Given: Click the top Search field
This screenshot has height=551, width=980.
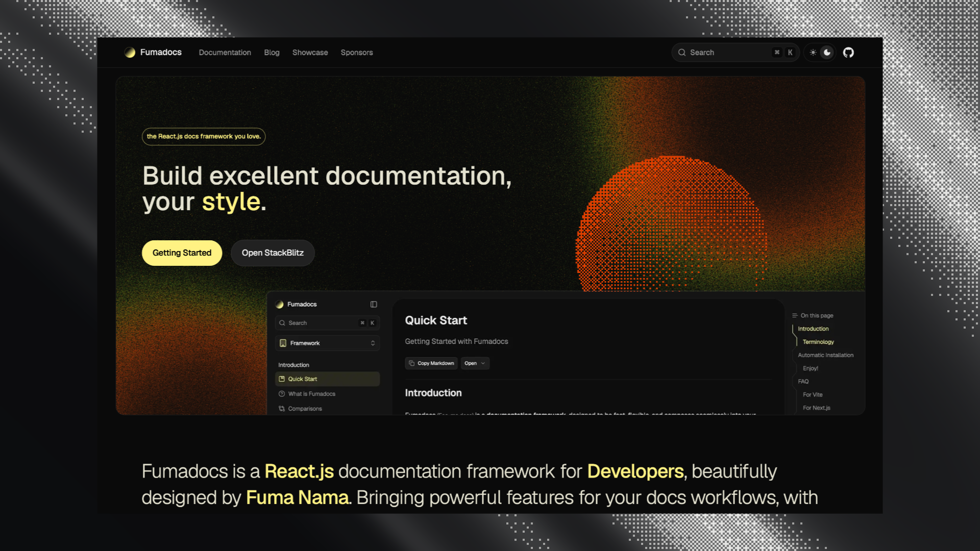Looking at the screenshot, I should (735, 53).
